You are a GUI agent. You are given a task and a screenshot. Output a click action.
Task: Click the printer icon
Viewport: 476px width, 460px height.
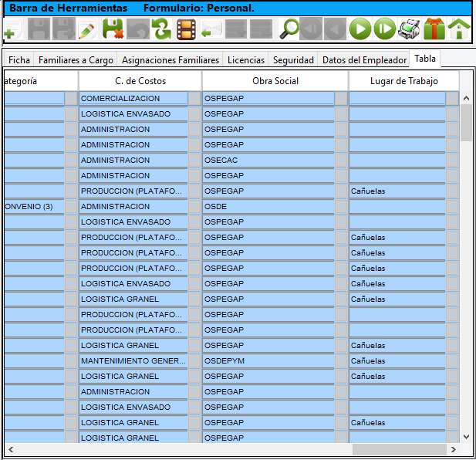pos(409,30)
